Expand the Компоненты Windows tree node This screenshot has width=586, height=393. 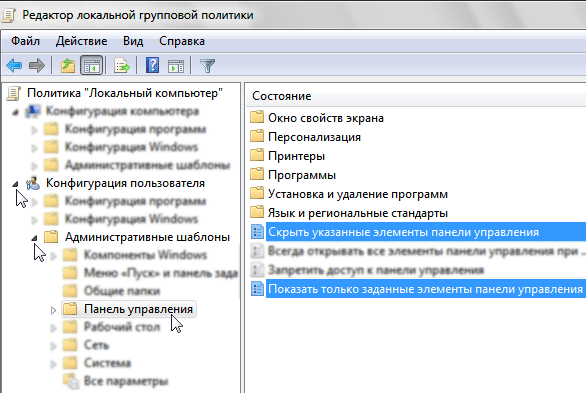[x=53, y=256]
